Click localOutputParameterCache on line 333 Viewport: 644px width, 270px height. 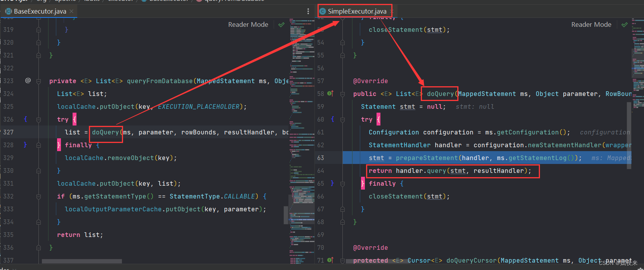pos(113,209)
